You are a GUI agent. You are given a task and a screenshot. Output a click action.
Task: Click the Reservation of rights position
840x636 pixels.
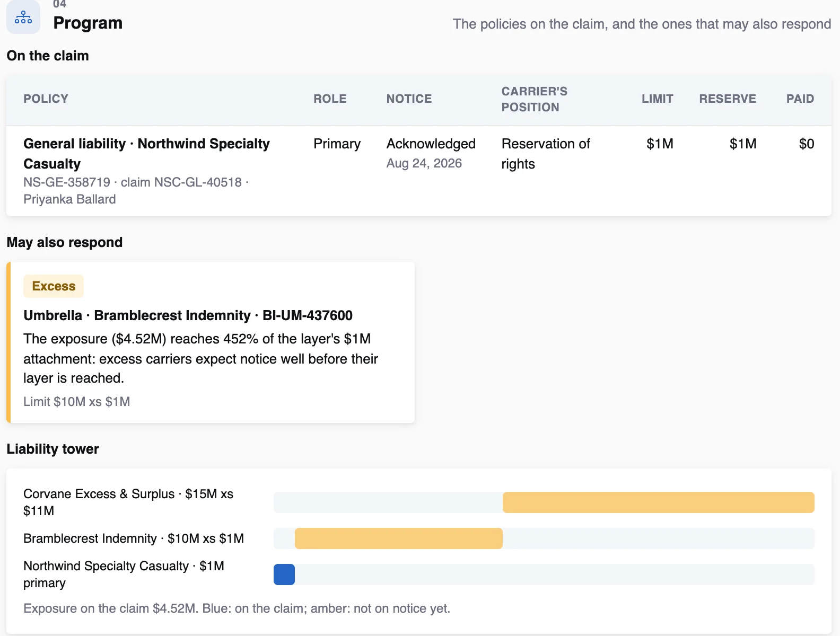pos(546,154)
